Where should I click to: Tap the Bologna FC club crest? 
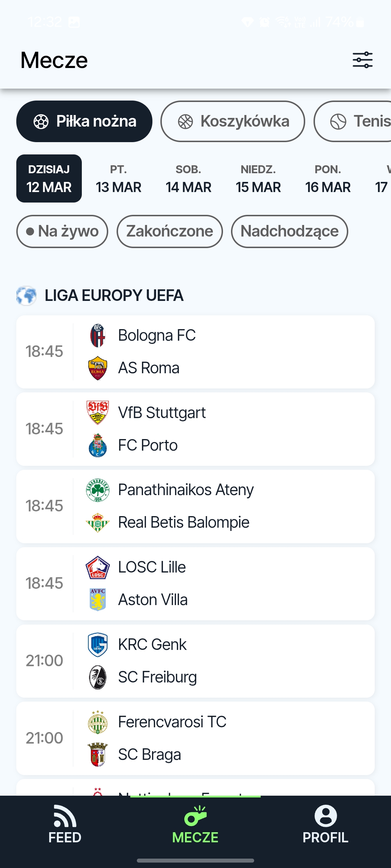(98, 335)
